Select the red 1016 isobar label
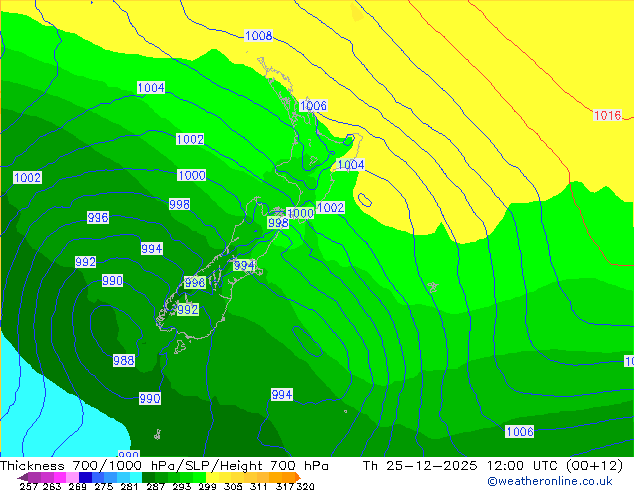The width and height of the screenshot is (634, 490). click(x=607, y=116)
